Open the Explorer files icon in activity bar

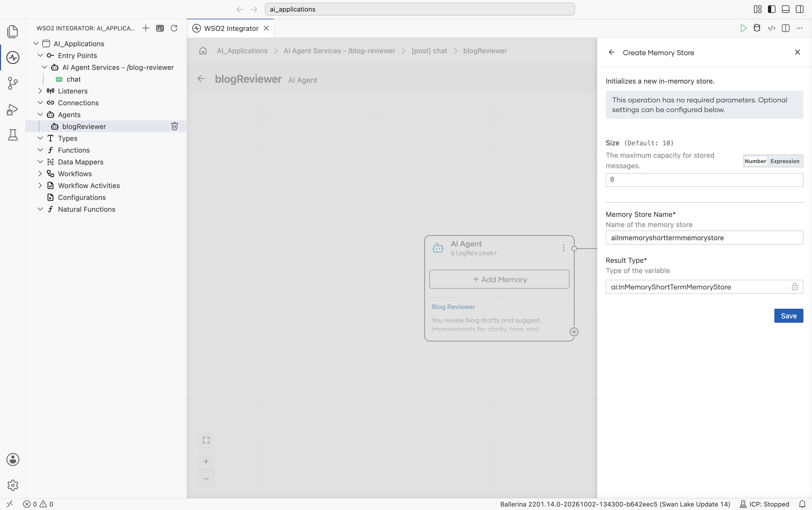(13, 31)
